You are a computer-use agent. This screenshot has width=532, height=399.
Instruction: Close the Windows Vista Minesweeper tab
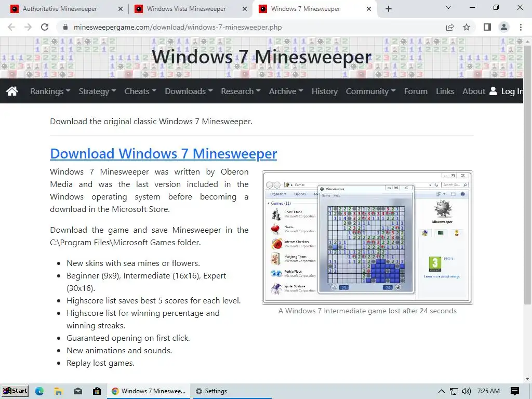point(245,9)
